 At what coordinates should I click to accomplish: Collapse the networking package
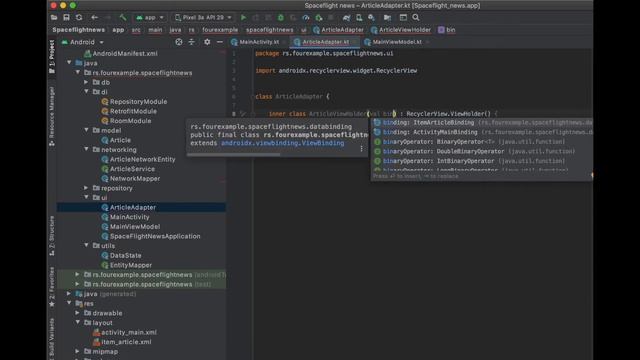[86, 149]
